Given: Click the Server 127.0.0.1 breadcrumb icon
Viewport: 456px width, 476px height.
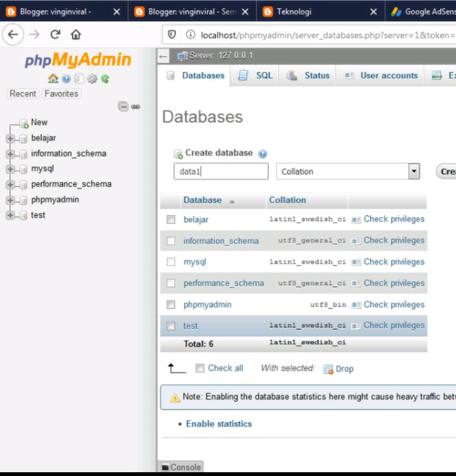Looking at the screenshot, I should (x=183, y=56).
